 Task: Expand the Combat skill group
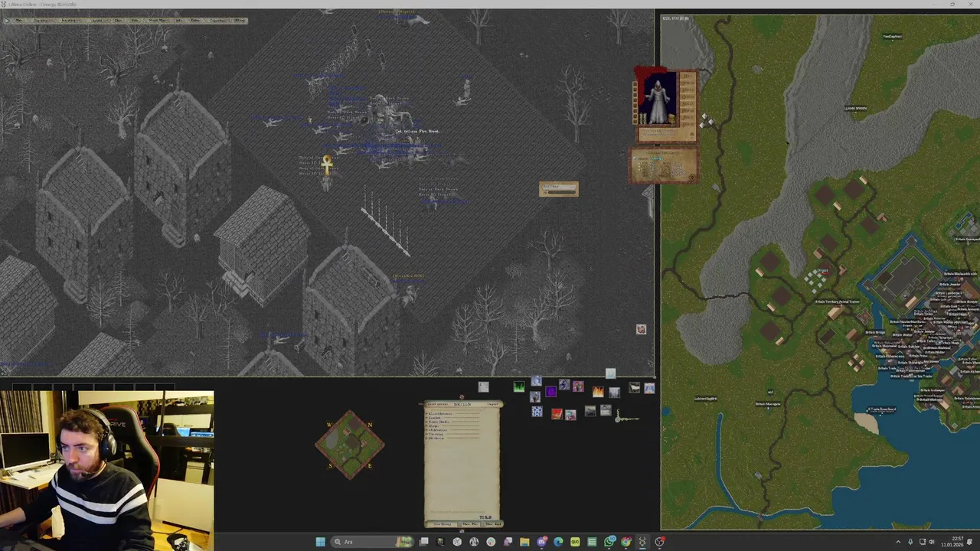[426, 418]
